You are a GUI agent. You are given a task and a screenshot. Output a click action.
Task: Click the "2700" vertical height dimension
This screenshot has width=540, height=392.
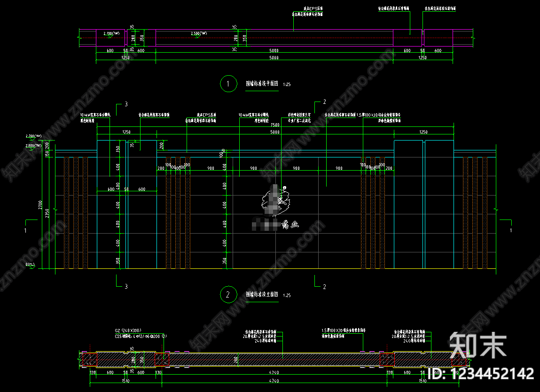click(40, 205)
